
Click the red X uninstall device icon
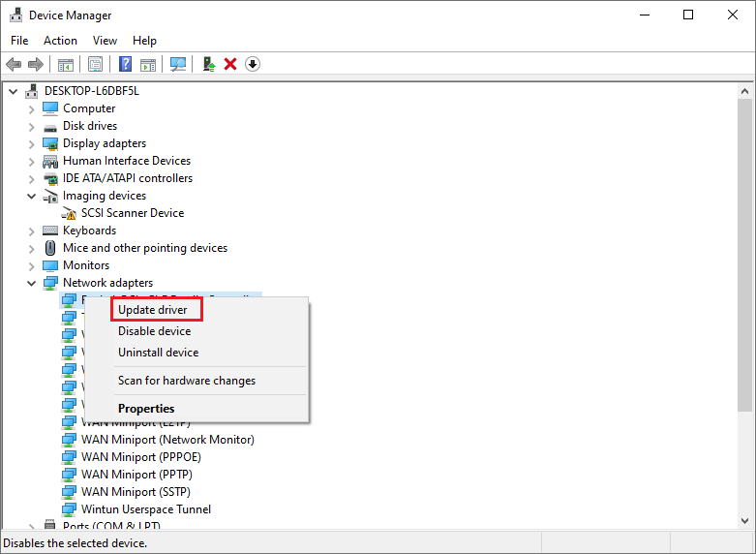point(230,64)
